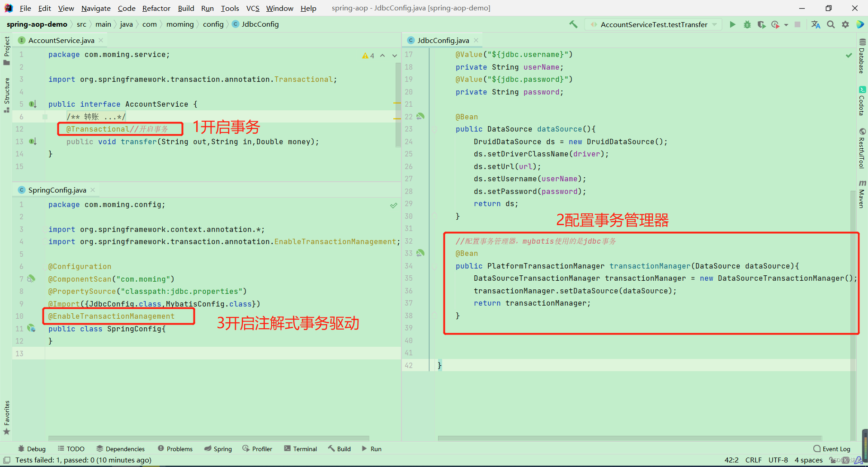Click warnings indicator showing 4 problems
868x467 pixels.
pyautogui.click(x=368, y=56)
